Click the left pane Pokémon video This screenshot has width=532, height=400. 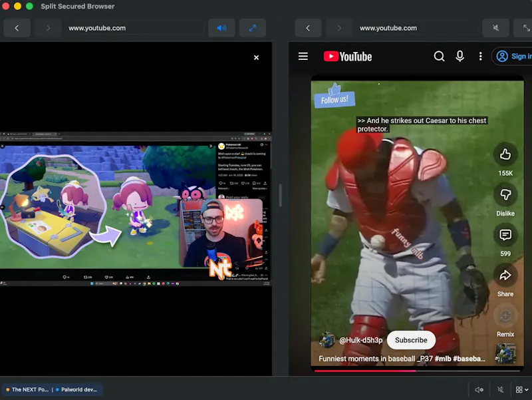136,209
